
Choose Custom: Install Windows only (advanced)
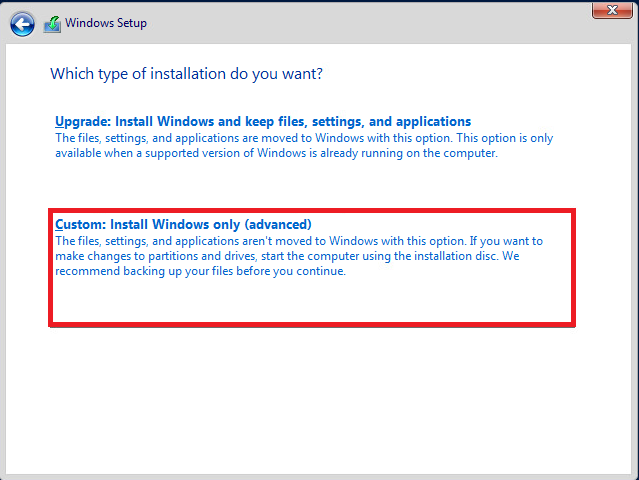pyautogui.click(x=184, y=224)
